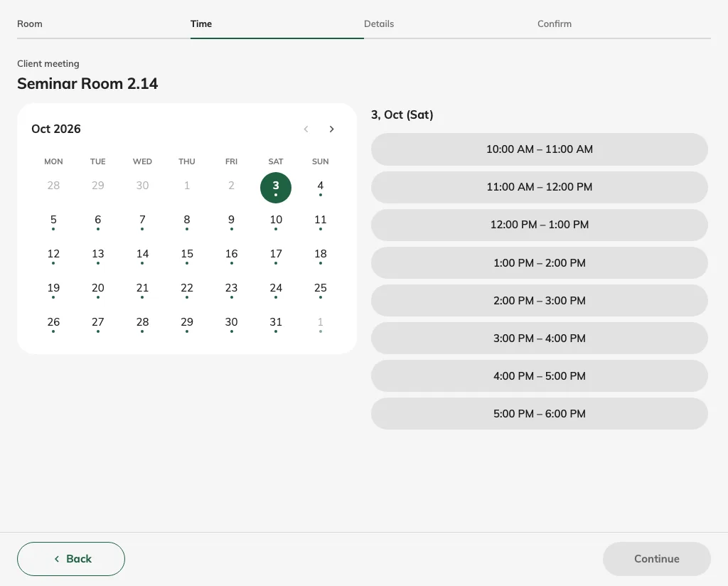Pick October 26 in the calendar

[53, 324]
